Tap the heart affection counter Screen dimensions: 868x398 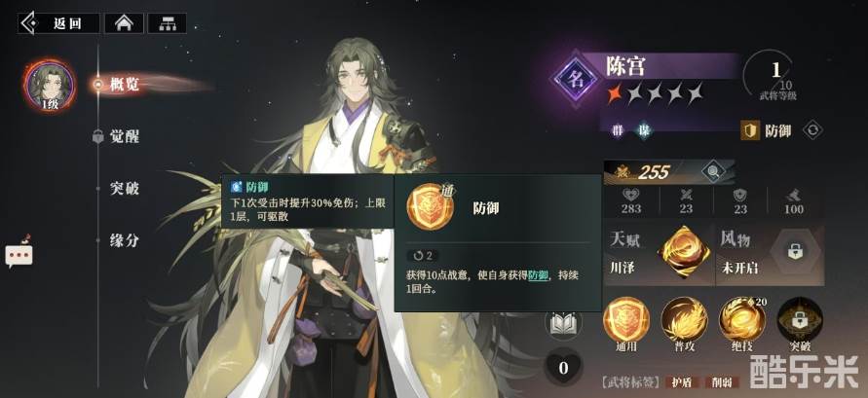pos(563,368)
